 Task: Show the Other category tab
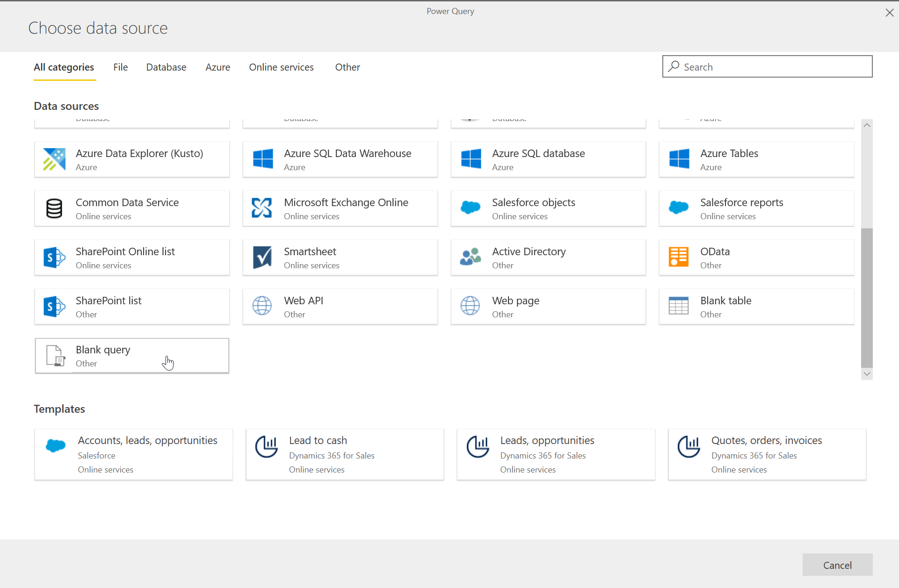(x=348, y=67)
